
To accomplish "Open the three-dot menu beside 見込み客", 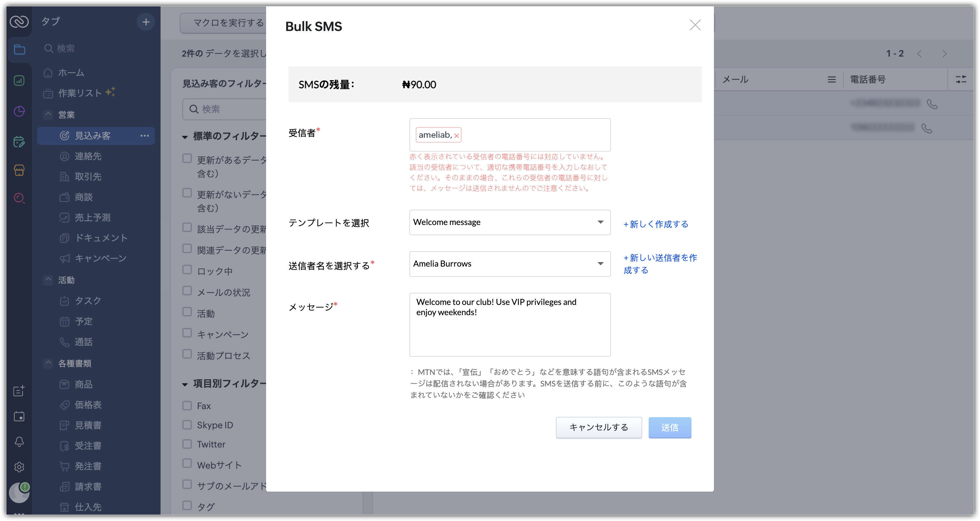I will pos(145,136).
